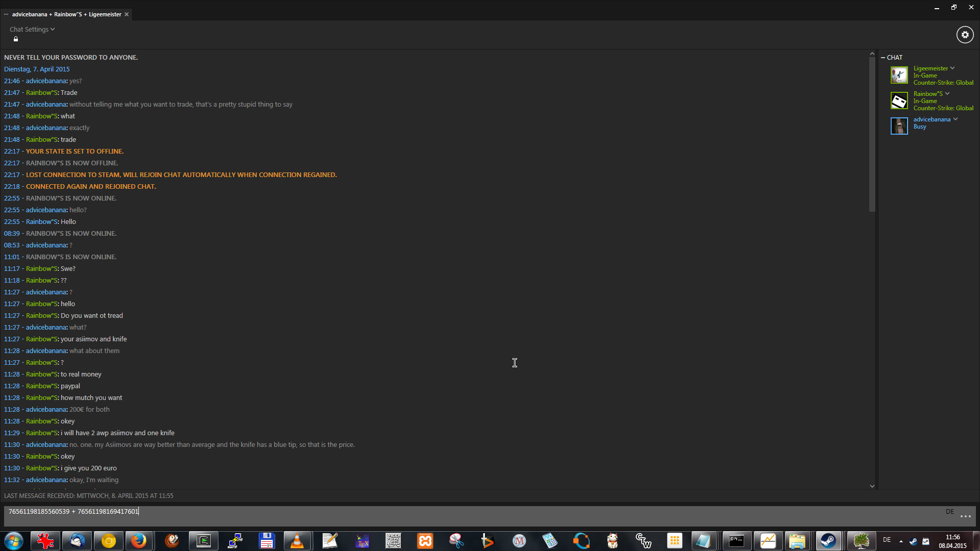The height and width of the screenshot is (551, 980).
Task: Click Ligeemeister's avatar in chat list
Action: tap(899, 75)
